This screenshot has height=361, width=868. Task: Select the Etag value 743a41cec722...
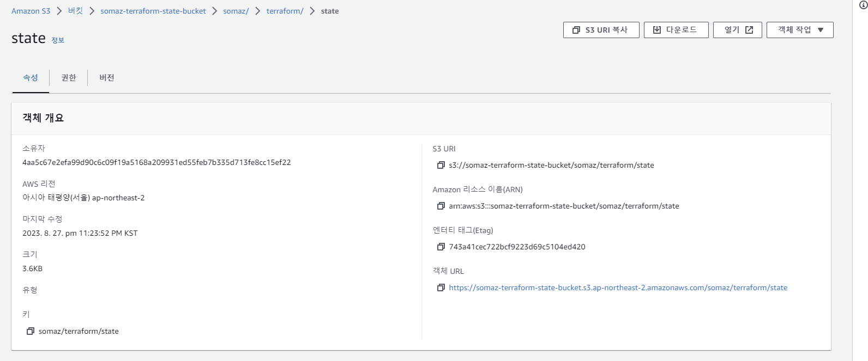coord(517,247)
